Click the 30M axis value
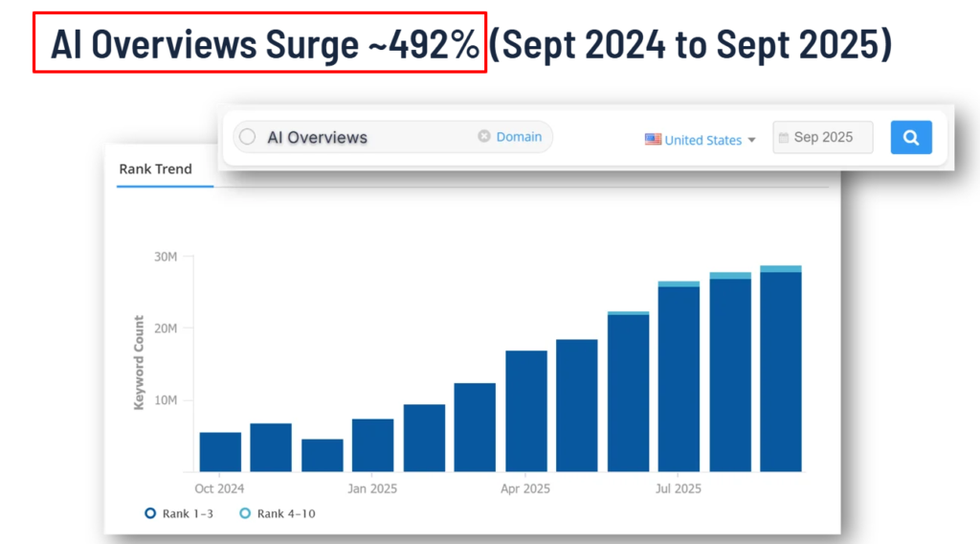This screenshot has width=980, height=544. (166, 257)
